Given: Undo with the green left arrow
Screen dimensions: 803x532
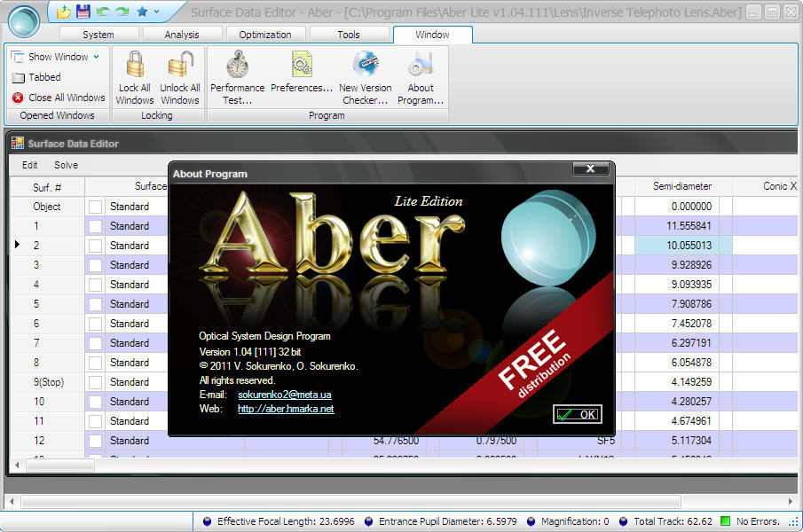Looking at the screenshot, I should tap(103, 12).
